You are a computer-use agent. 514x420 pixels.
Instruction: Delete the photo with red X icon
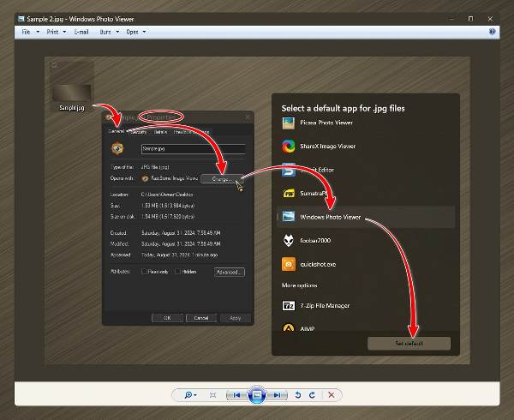click(331, 395)
